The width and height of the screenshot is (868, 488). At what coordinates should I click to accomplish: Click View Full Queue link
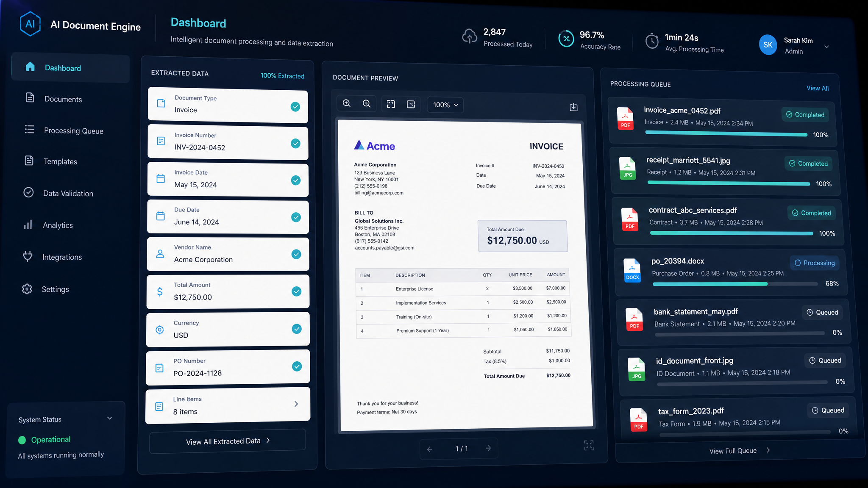point(740,451)
